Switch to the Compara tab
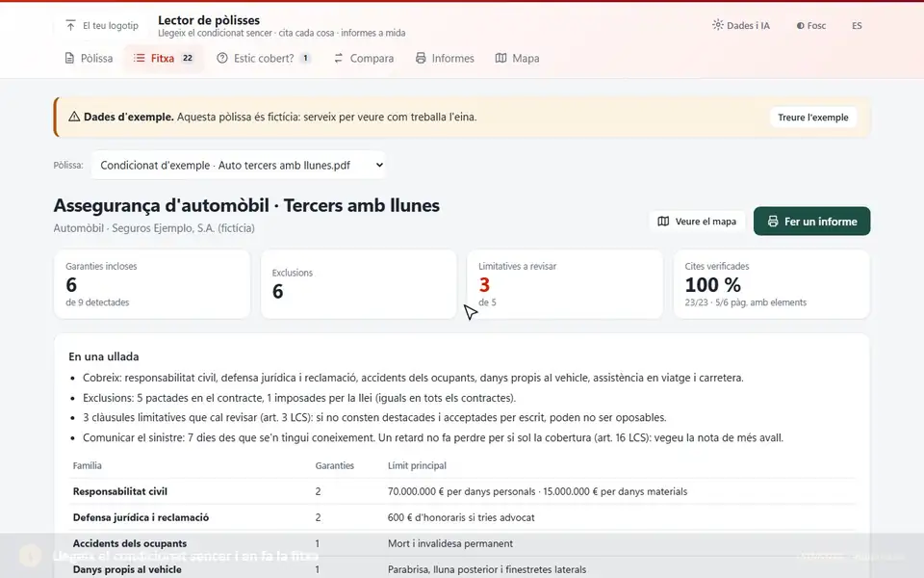Viewport: 924px width, 578px height. (364, 59)
